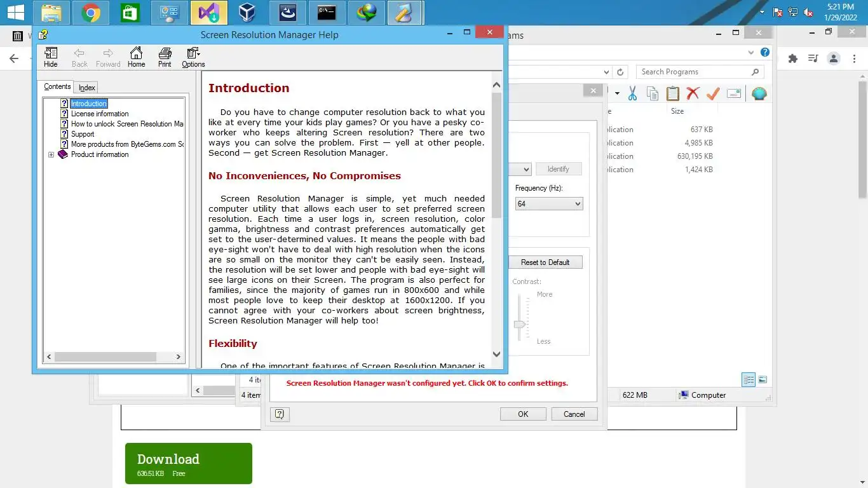Open the Explorer address bar history dropdown

pos(606,72)
